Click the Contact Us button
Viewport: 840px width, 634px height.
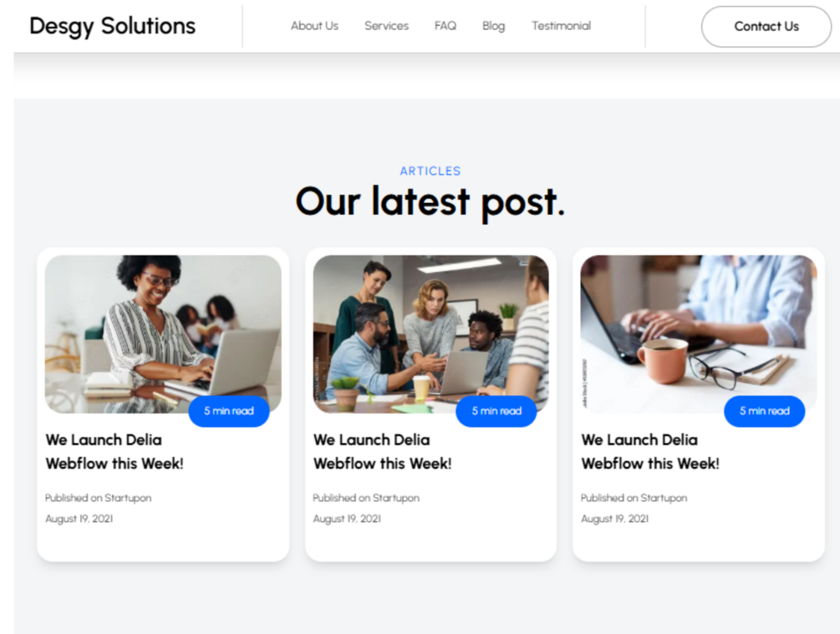766,26
